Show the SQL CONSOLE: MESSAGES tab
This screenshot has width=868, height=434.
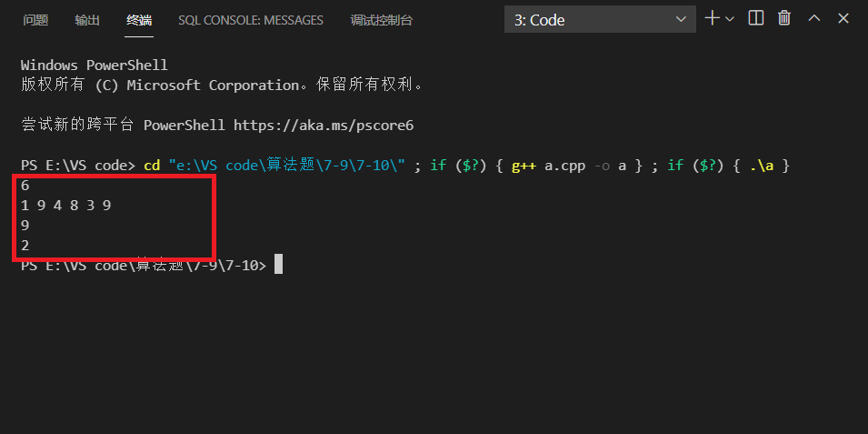coord(251,20)
